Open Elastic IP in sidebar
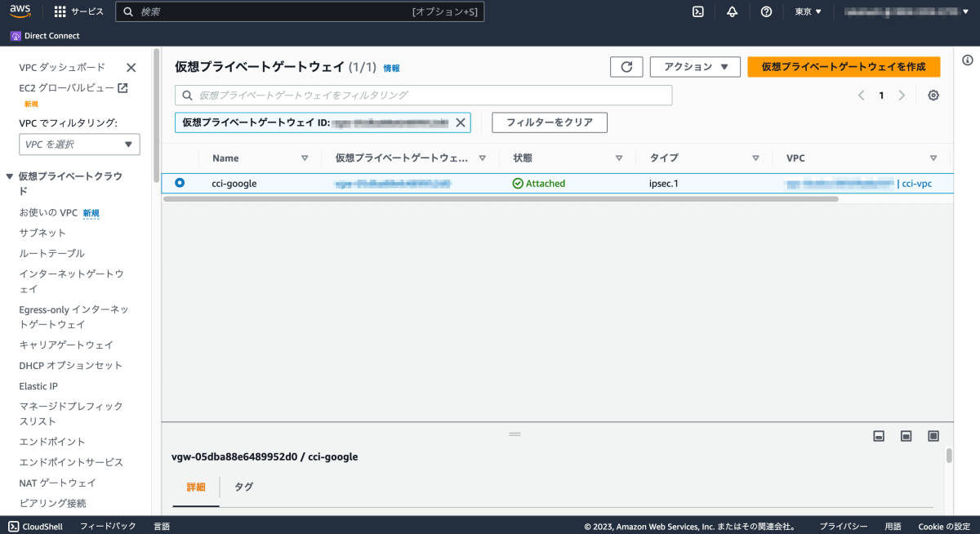The height and width of the screenshot is (534, 980). (38, 386)
